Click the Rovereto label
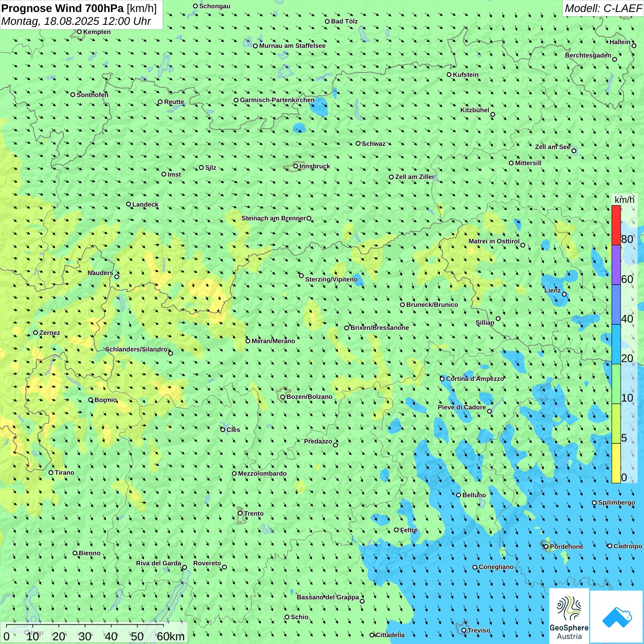The image size is (644, 644). [x=207, y=563]
